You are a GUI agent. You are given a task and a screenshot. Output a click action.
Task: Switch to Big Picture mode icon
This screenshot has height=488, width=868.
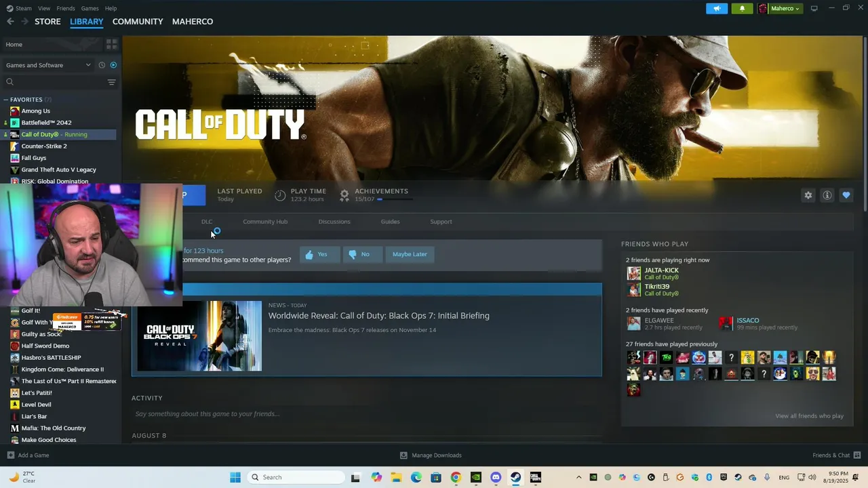click(x=814, y=8)
